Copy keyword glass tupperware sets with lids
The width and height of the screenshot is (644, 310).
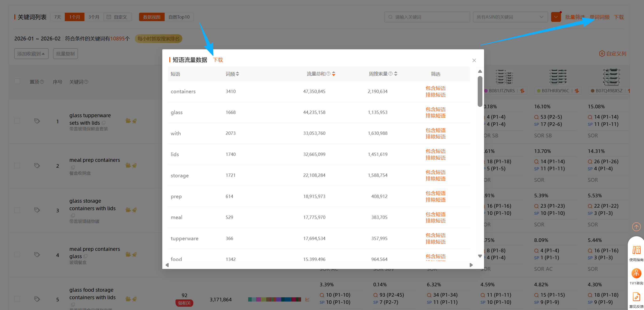104,123
